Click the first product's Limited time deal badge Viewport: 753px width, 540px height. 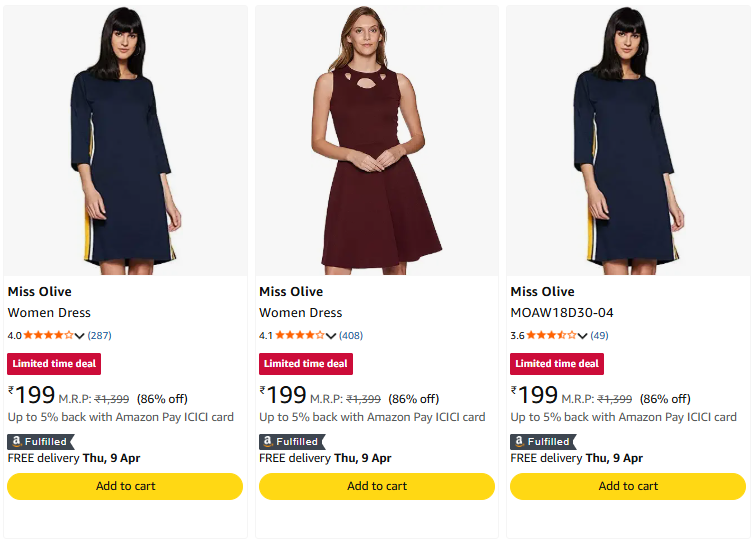coord(54,363)
